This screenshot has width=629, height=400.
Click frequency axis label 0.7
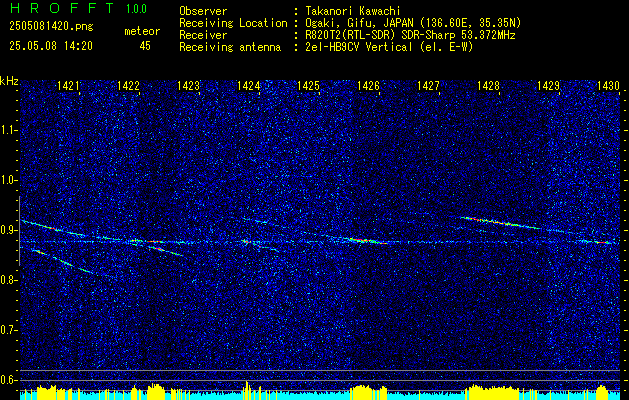(8, 330)
